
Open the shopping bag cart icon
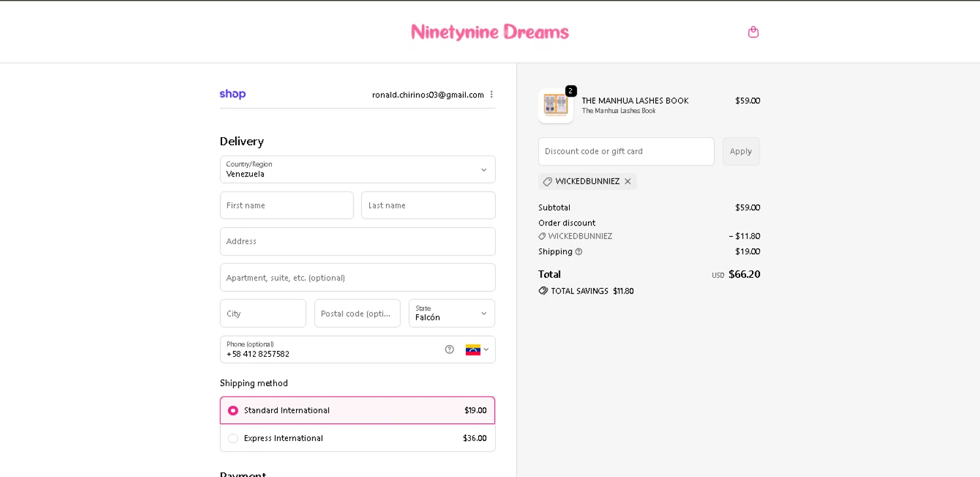[x=753, y=31]
